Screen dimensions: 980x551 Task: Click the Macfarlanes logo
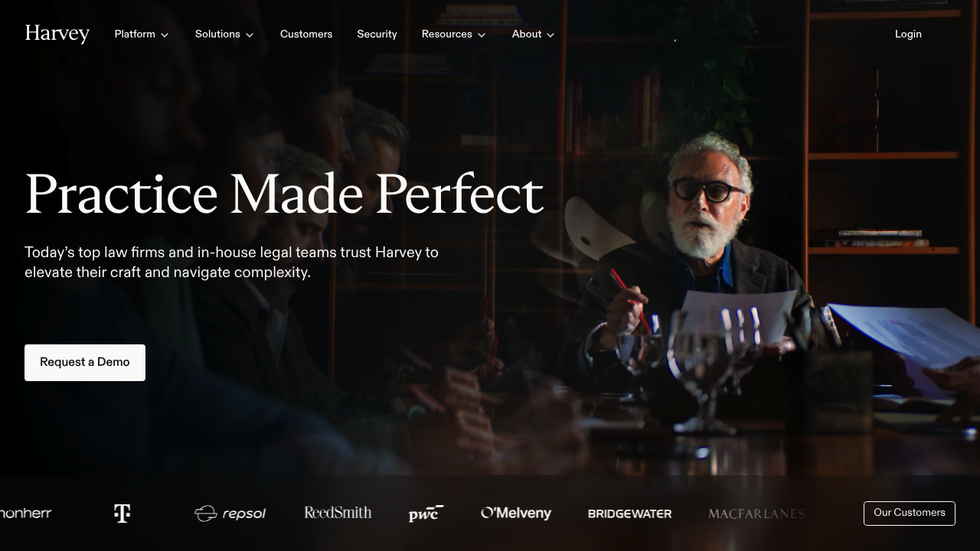pos(756,514)
